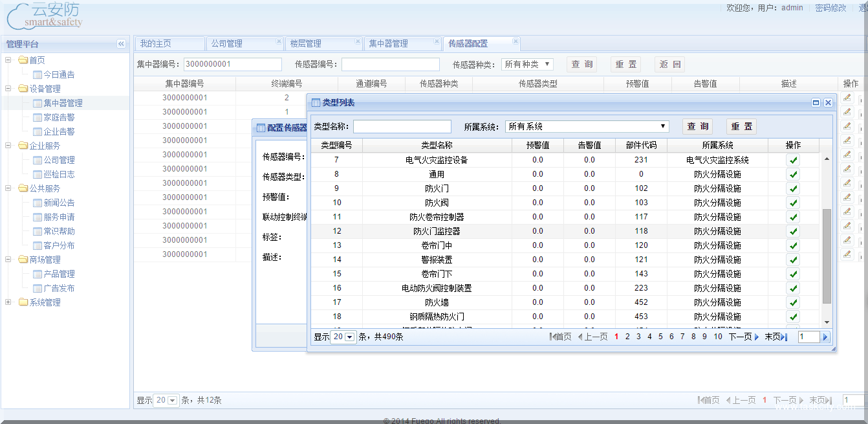Viewport: 868px width, 424px height.
Task: Select 电气火灾监控设备 using its green checkmark
Action: pyautogui.click(x=792, y=159)
